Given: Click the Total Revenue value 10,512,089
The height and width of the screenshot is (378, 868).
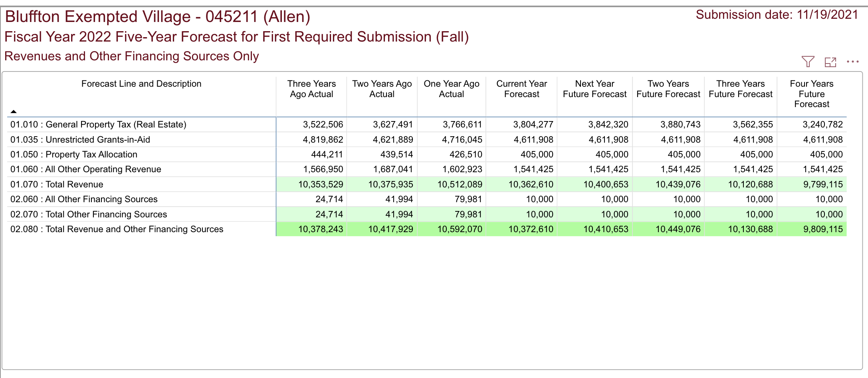Looking at the screenshot, I should tap(460, 184).
